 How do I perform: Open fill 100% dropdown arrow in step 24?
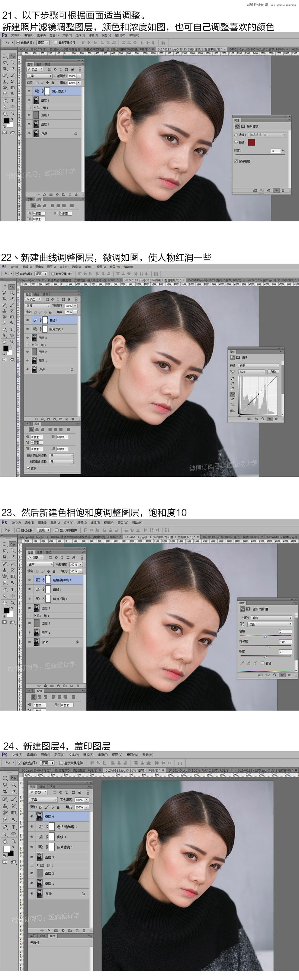coord(87,807)
